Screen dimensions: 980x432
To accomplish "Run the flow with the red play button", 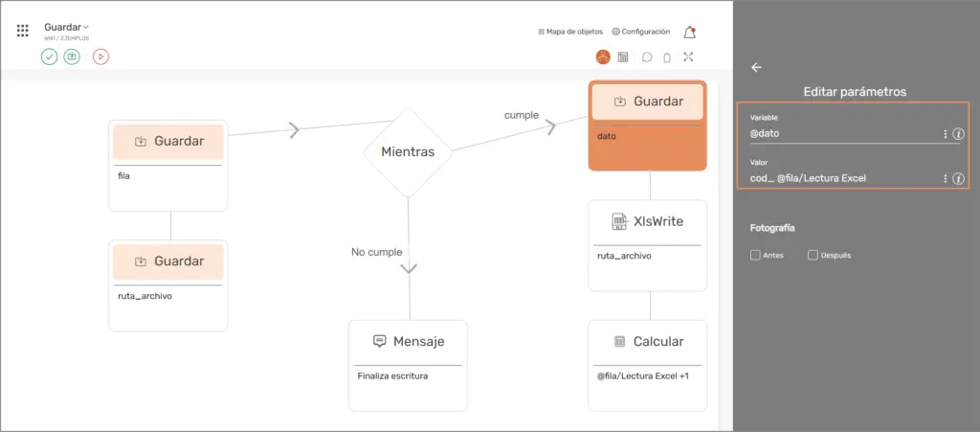I will point(100,57).
